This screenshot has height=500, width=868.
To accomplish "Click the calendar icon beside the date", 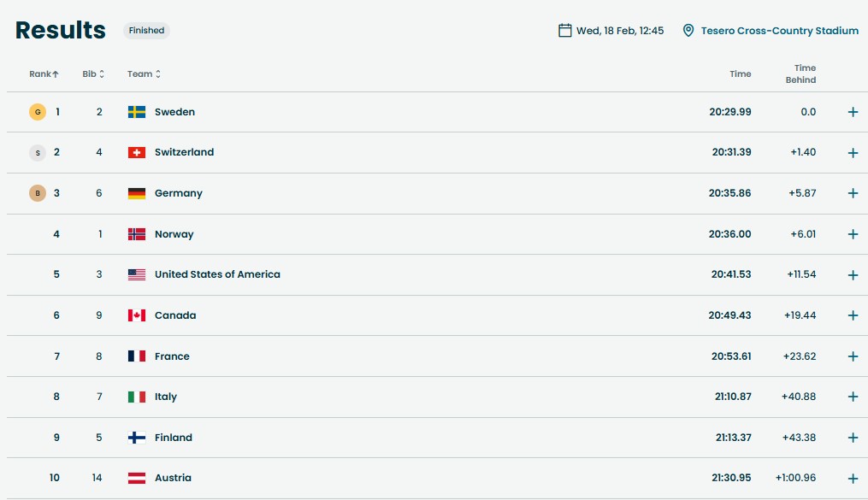I will pyautogui.click(x=564, y=31).
